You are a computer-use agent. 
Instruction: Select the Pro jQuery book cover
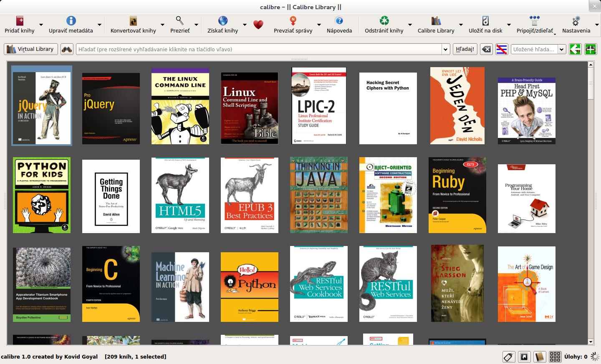111,108
